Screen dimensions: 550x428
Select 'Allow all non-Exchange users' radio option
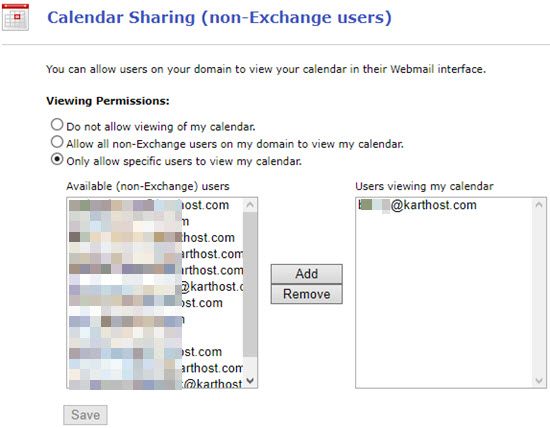tap(57, 142)
